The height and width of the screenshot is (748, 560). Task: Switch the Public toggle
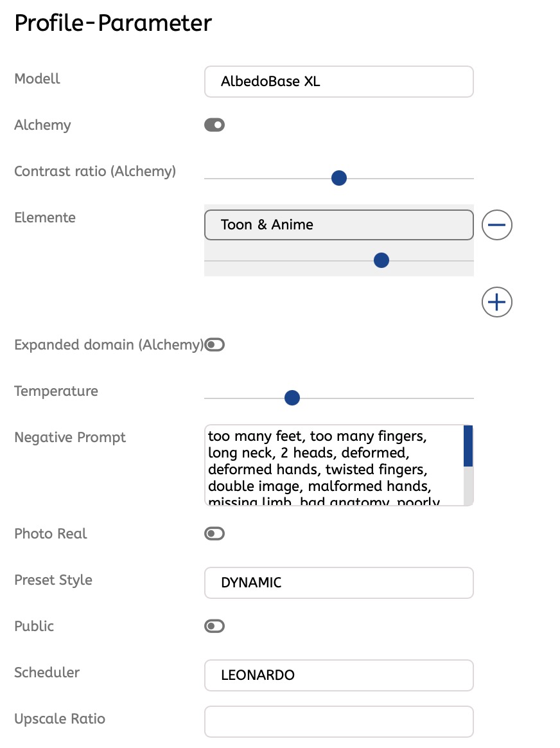[x=214, y=626]
